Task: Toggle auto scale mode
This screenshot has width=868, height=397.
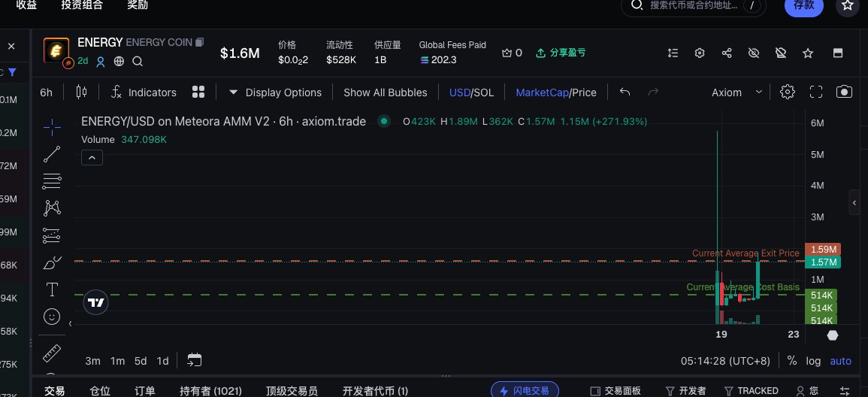Action: click(840, 360)
